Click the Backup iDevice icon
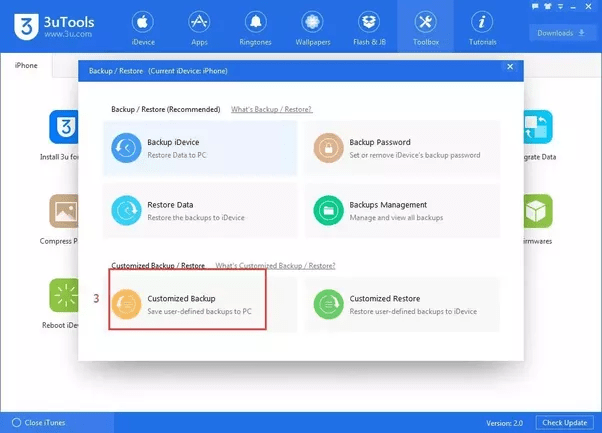This screenshot has width=602, height=433. [x=126, y=148]
